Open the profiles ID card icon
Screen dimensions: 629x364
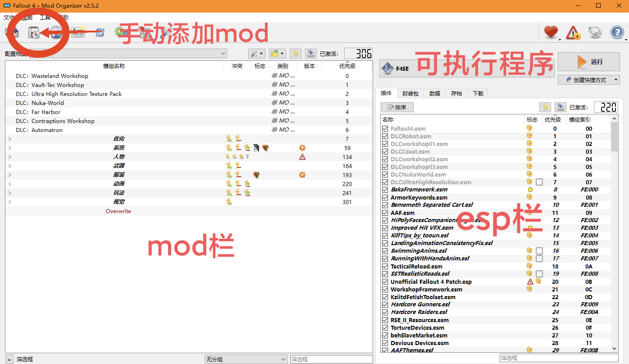click(78, 32)
